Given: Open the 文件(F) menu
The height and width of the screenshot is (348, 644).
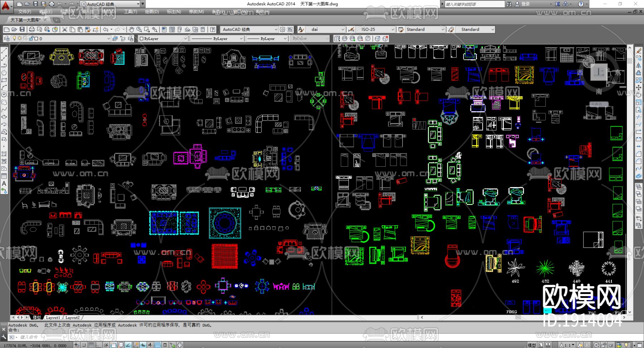Looking at the screenshot, I should [x=25, y=12].
